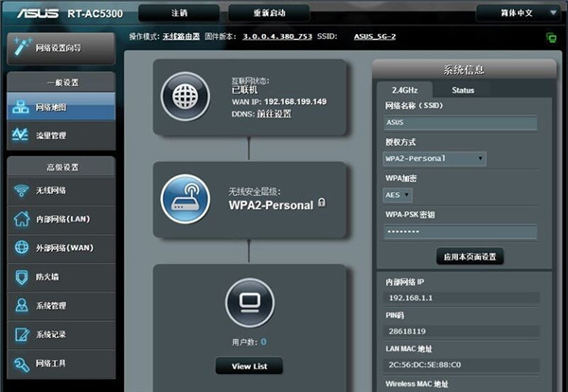Viewport: 568px width, 392px height.
Task: Click the ASUS_5G-2 SSID link
Action: coord(375,37)
